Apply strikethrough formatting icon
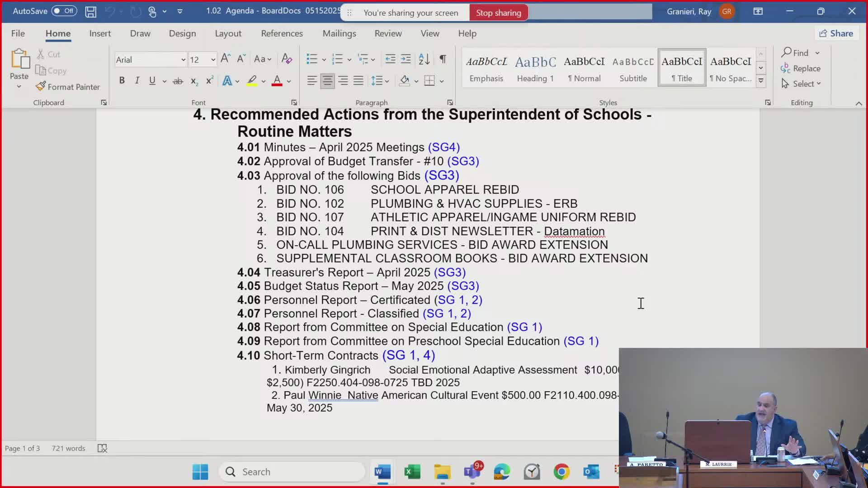The height and width of the screenshot is (488, 868). tap(178, 81)
